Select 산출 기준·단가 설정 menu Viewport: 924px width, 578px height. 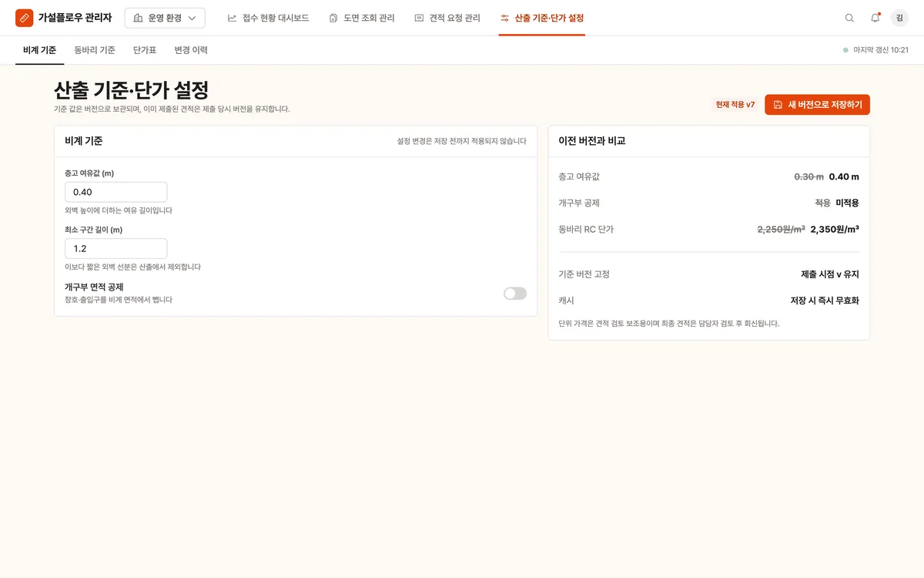pyautogui.click(x=541, y=18)
